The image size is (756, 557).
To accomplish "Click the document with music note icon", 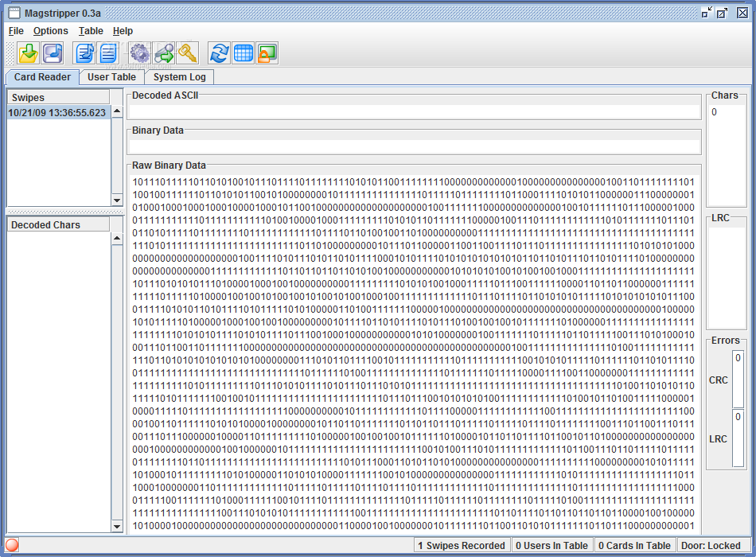I will 85,53.
